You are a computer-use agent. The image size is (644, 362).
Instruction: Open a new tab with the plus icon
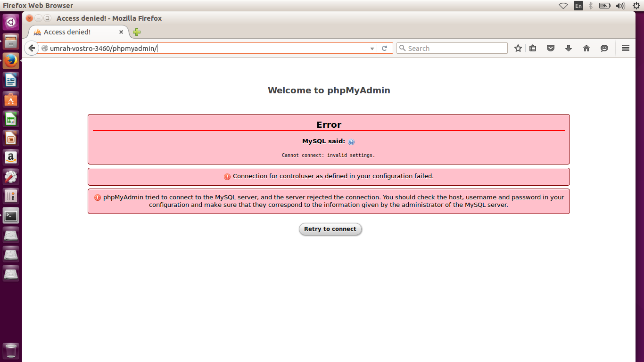pyautogui.click(x=136, y=32)
